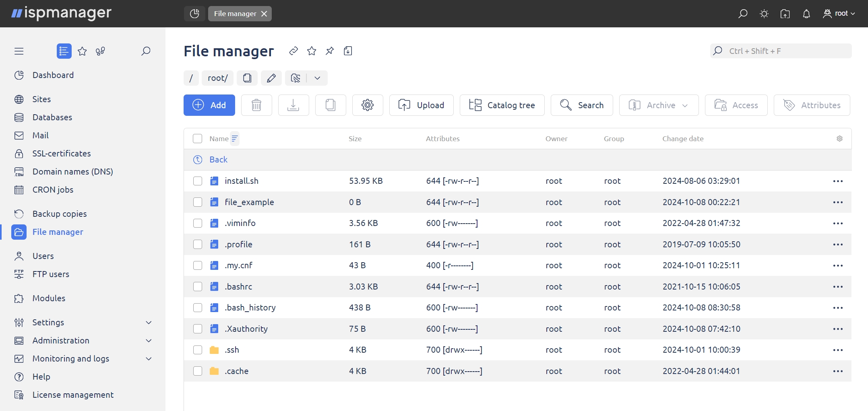This screenshot has width=868, height=411.
Task: Expand the path options dropdown chevron
Action: pos(317,78)
